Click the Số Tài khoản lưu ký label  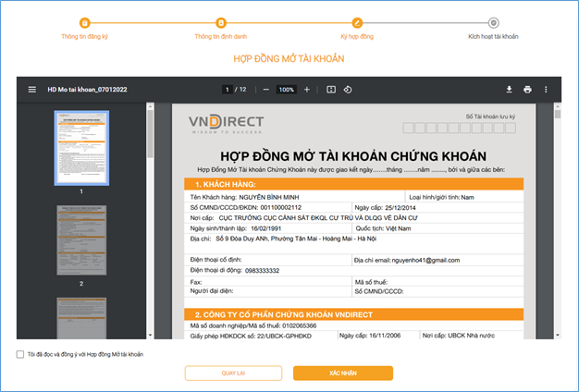point(490,116)
